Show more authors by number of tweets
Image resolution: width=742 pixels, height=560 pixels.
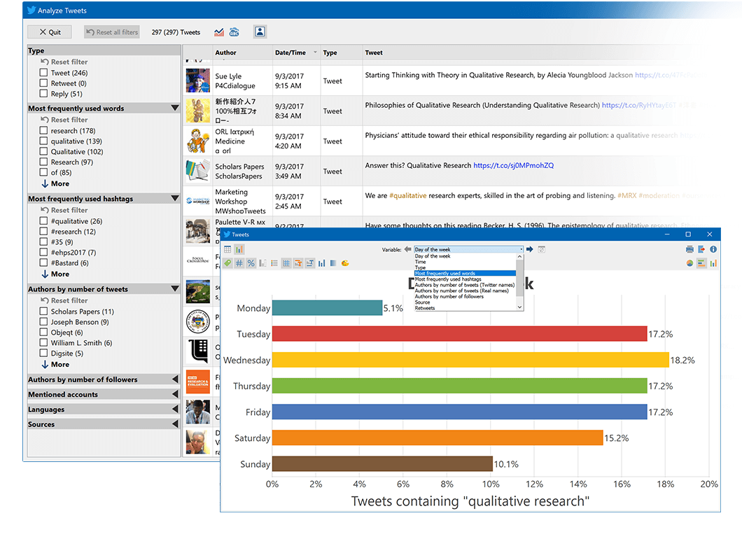tap(55, 365)
